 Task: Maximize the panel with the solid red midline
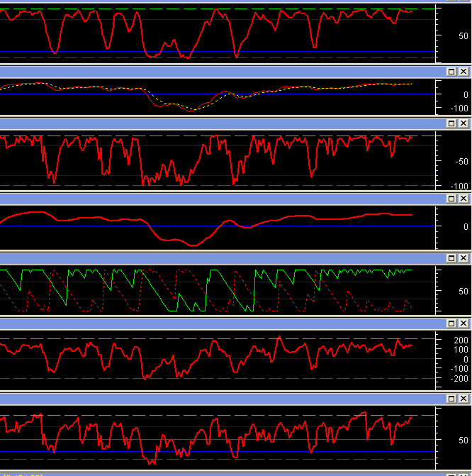[x=451, y=399]
